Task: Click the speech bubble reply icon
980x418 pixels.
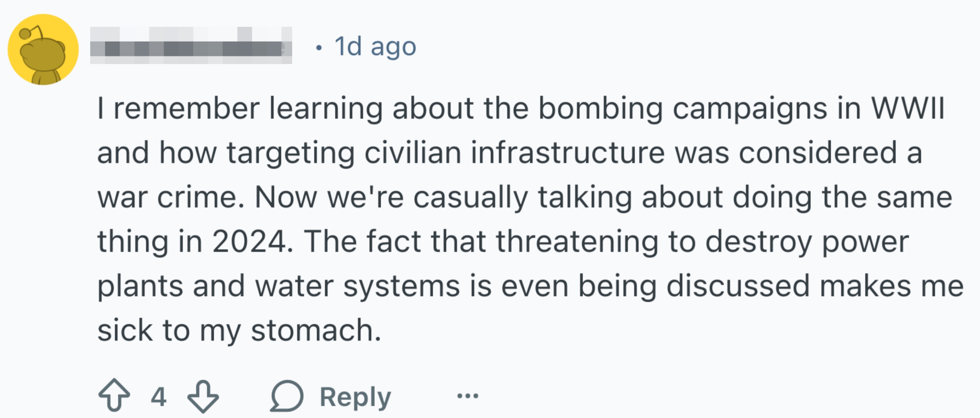Action: [287, 396]
